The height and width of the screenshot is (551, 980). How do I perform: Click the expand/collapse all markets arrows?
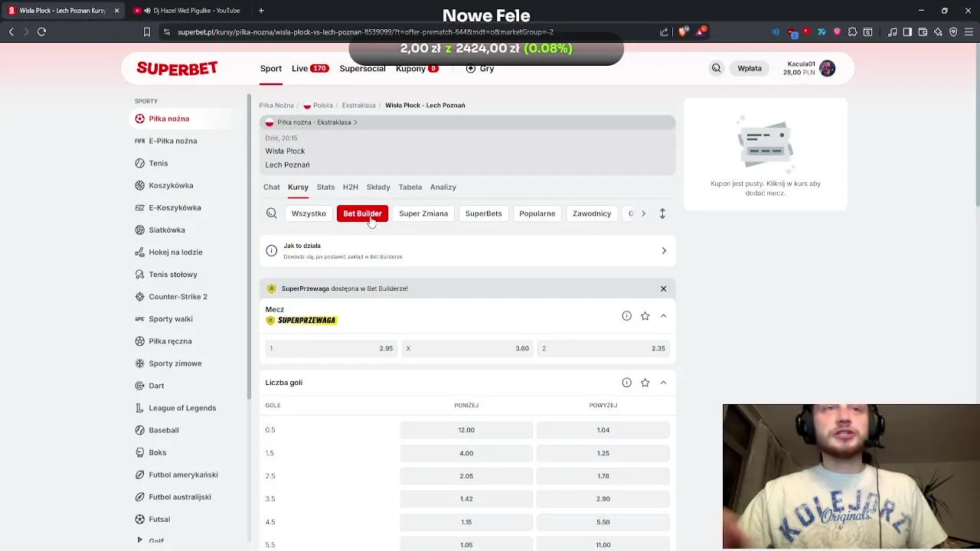[x=662, y=214]
